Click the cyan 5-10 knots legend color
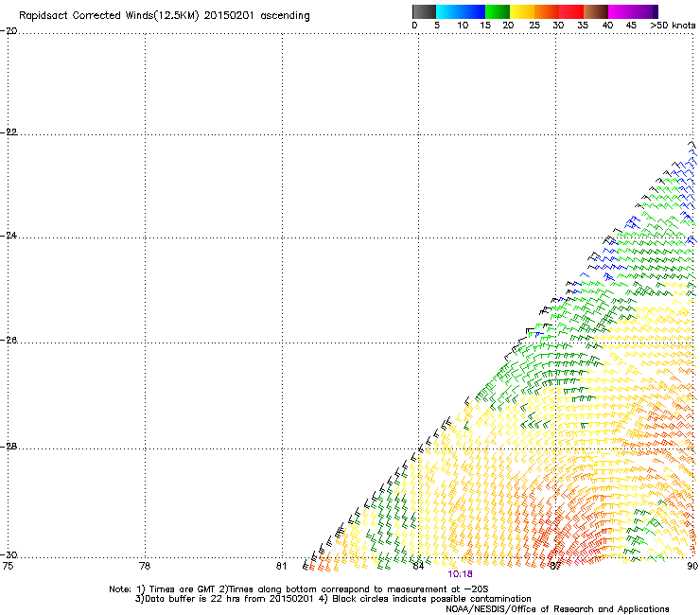 pos(448,11)
